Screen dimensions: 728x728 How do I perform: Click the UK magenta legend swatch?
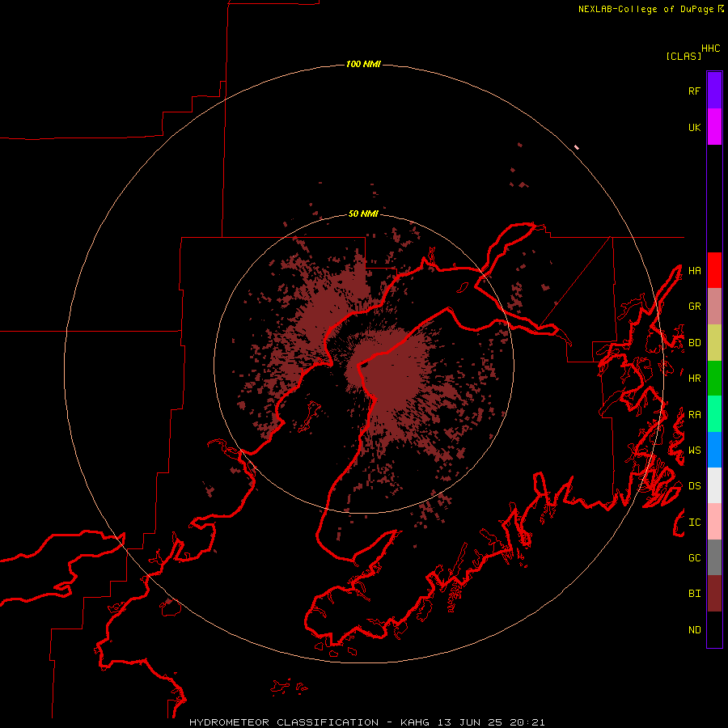click(714, 127)
